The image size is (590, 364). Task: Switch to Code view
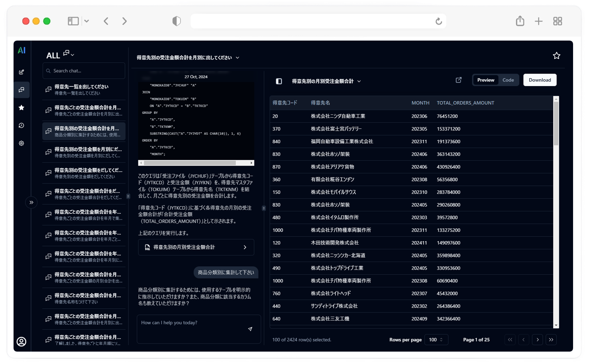click(x=508, y=80)
